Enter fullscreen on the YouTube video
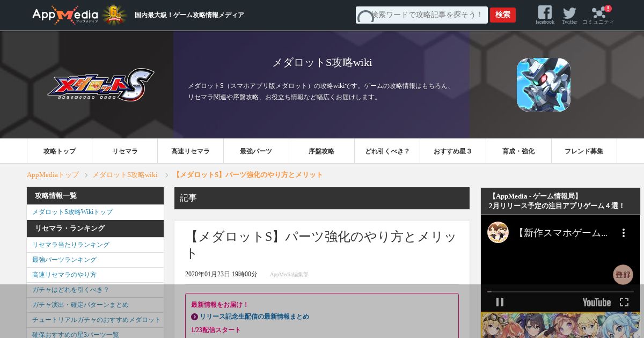This screenshot has width=644, height=338. 624,302
